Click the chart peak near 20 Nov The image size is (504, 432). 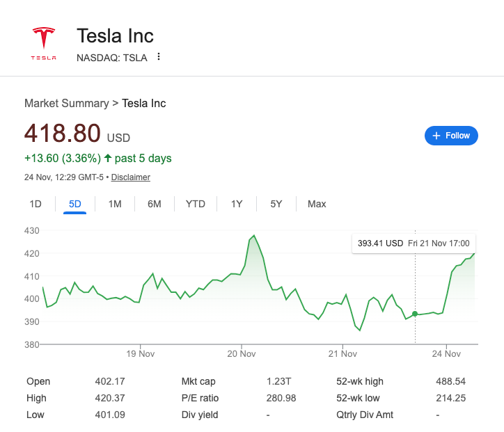pos(254,236)
